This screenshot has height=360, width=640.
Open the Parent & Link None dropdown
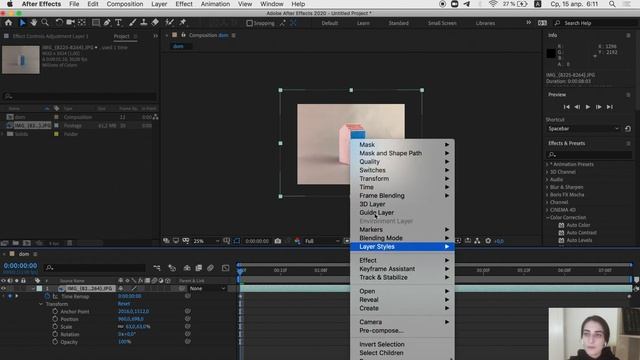point(207,289)
